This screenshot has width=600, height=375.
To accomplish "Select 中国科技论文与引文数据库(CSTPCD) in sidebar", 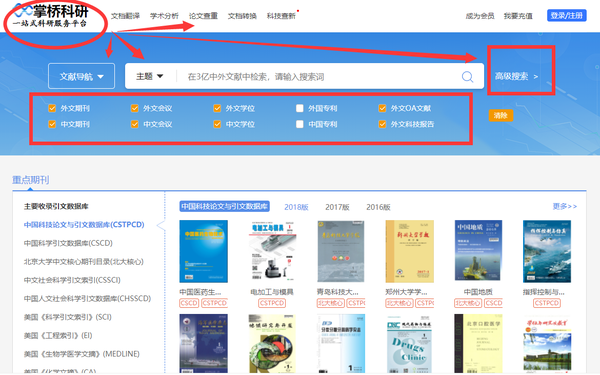I will (84, 225).
